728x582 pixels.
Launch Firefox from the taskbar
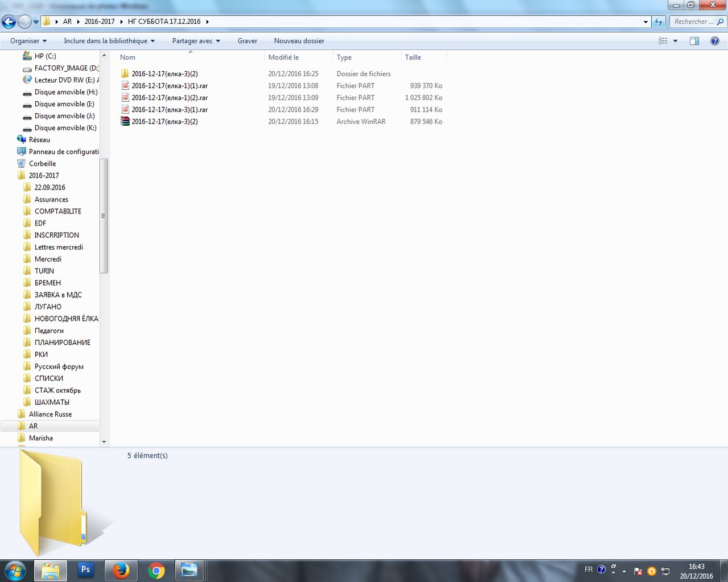pyautogui.click(x=121, y=569)
